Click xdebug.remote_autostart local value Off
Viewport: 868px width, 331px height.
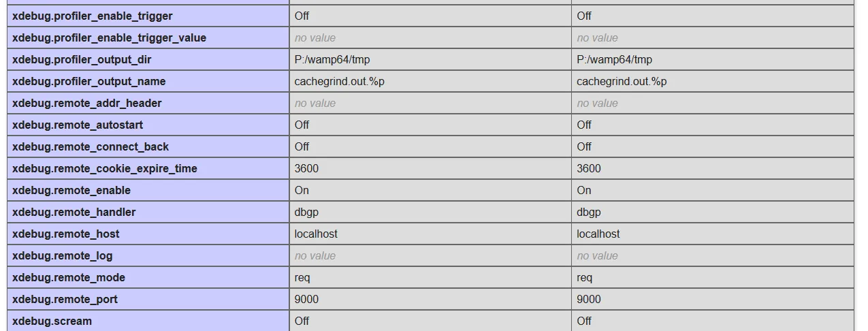point(302,125)
